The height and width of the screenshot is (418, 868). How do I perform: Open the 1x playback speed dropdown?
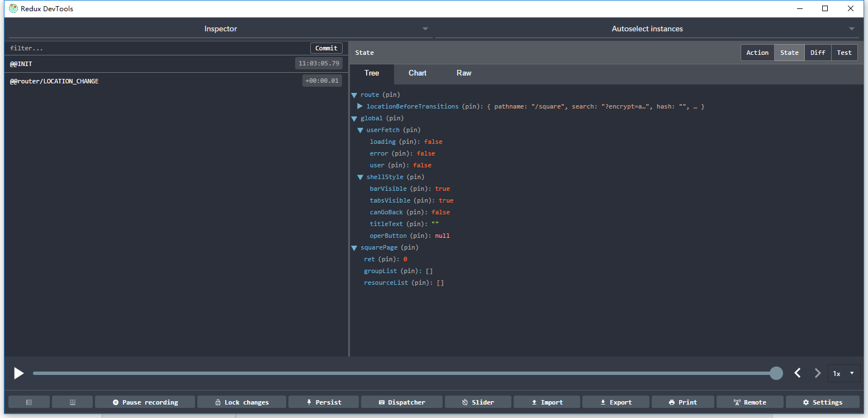click(844, 373)
